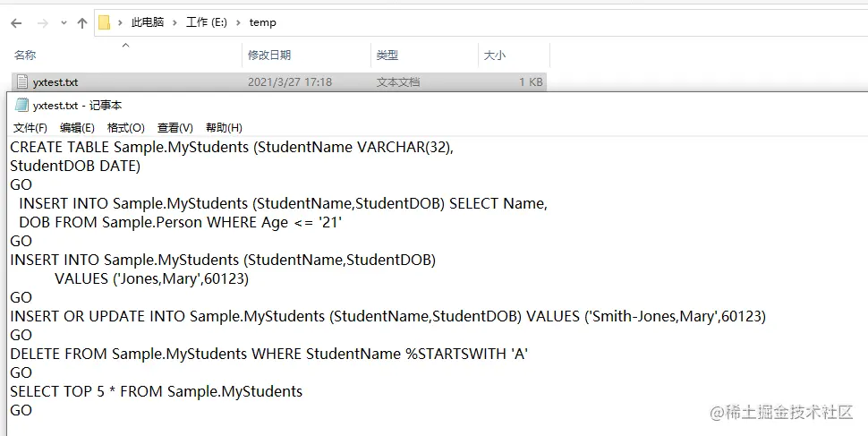Screen dimensions: 868x436
Task: Click the date 2021/3/27 17:18
Action: coord(290,82)
